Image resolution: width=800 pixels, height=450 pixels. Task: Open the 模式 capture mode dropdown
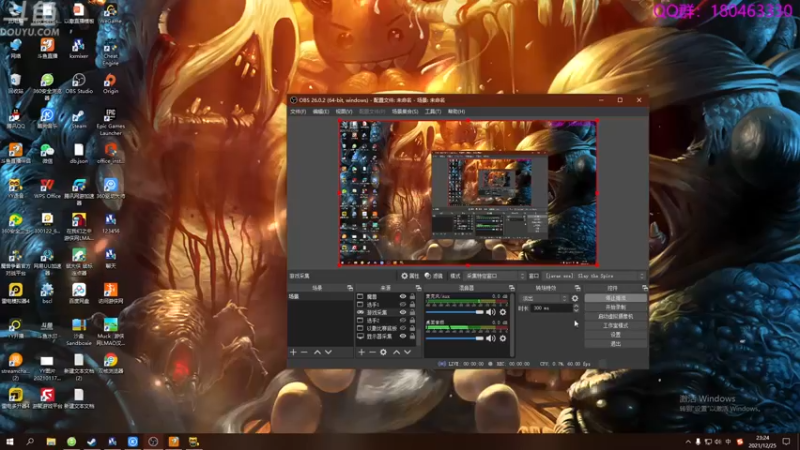coord(494,276)
